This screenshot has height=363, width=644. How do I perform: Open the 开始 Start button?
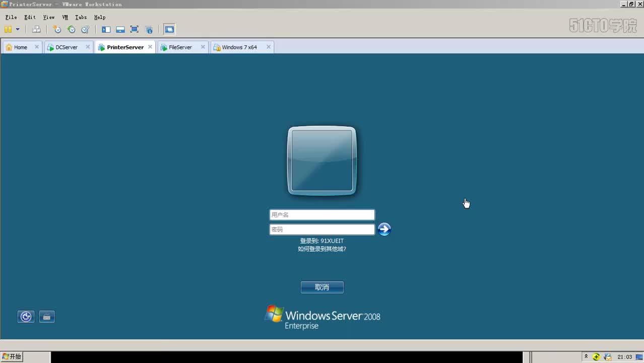pyautogui.click(x=12, y=357)
